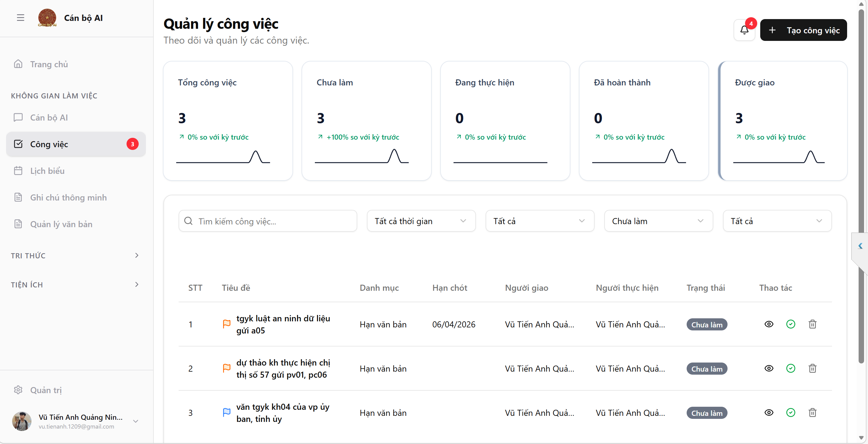The width and height of the screenshot is (868, 444).
Task: Click the Người thực hiện column header
Action: [x=627, y=288]
